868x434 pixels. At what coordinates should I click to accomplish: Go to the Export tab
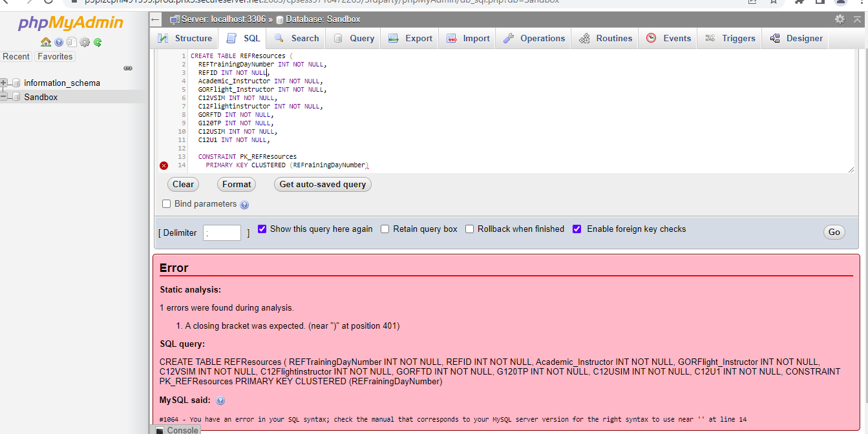(410, 38)
